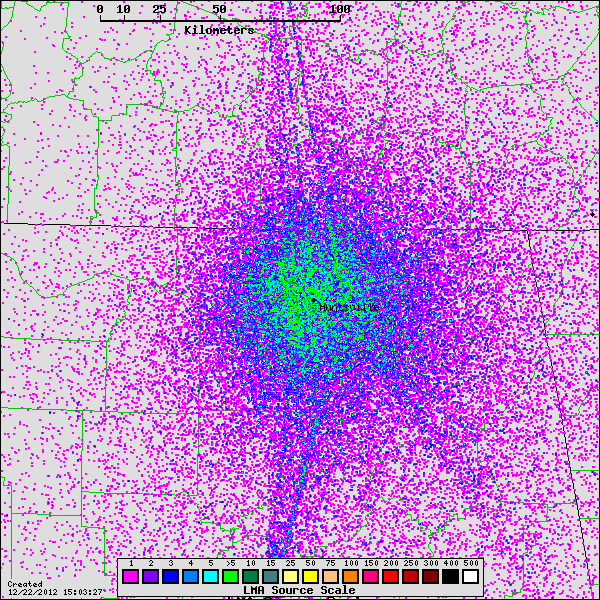
Task: Click the white swatch labeled 500
Action: pyautogui.click(x=470, y=577)
